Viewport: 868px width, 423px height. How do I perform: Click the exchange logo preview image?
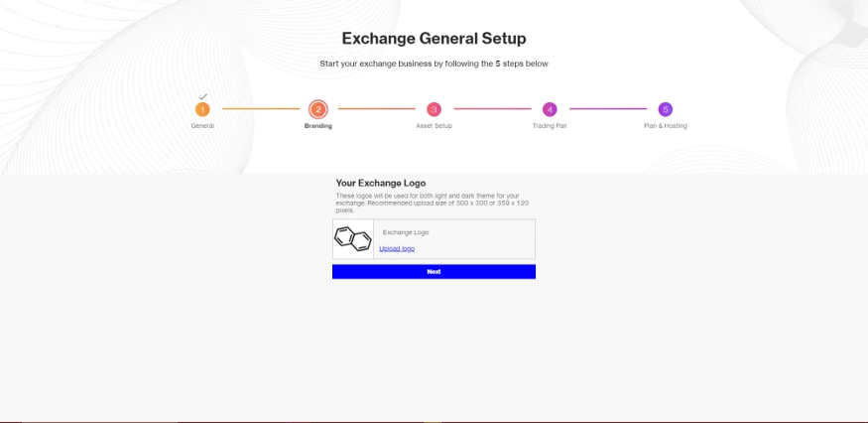coord(353,239)
